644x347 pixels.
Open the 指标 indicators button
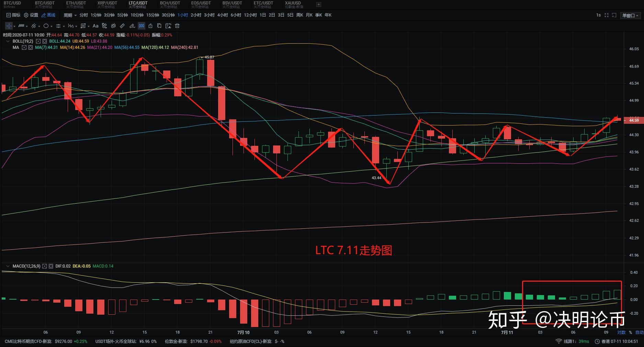[13, 15]
